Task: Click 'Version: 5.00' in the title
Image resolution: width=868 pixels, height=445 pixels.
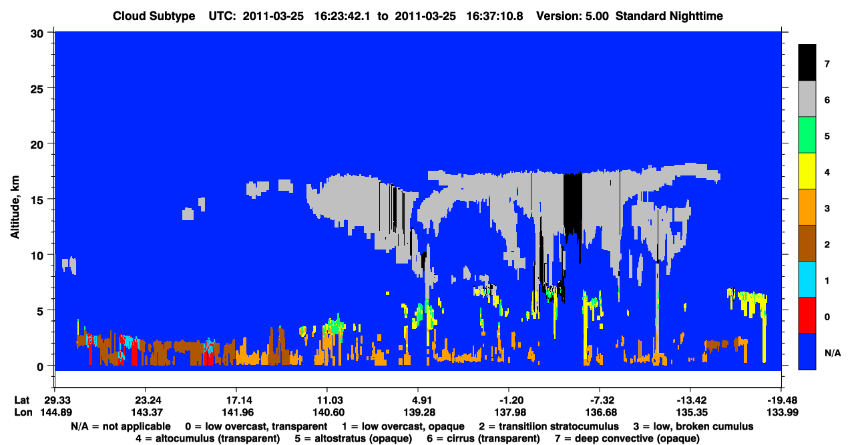Action: tap(572, 16)
